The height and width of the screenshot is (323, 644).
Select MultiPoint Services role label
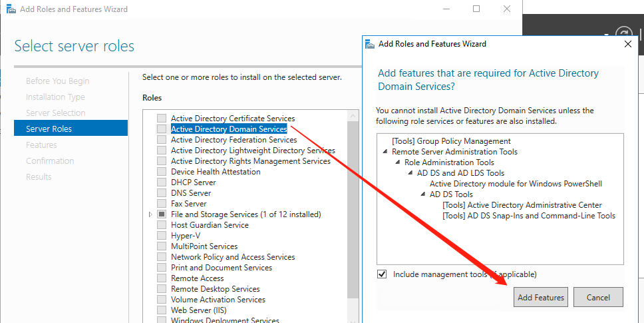point(204,246)
